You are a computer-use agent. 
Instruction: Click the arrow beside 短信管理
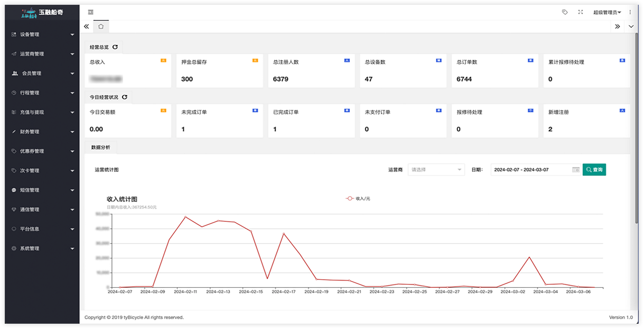click(x=72, y=190)
